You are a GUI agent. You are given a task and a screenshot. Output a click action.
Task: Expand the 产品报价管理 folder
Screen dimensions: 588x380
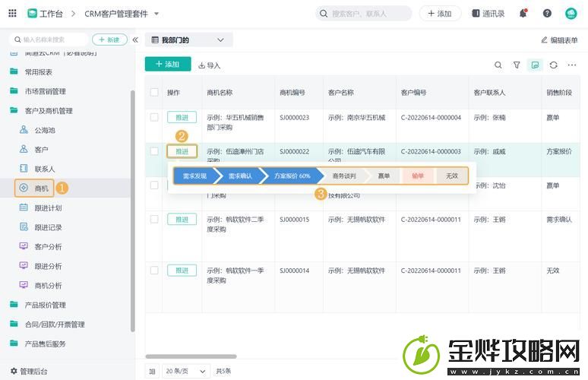pos(38,305)
